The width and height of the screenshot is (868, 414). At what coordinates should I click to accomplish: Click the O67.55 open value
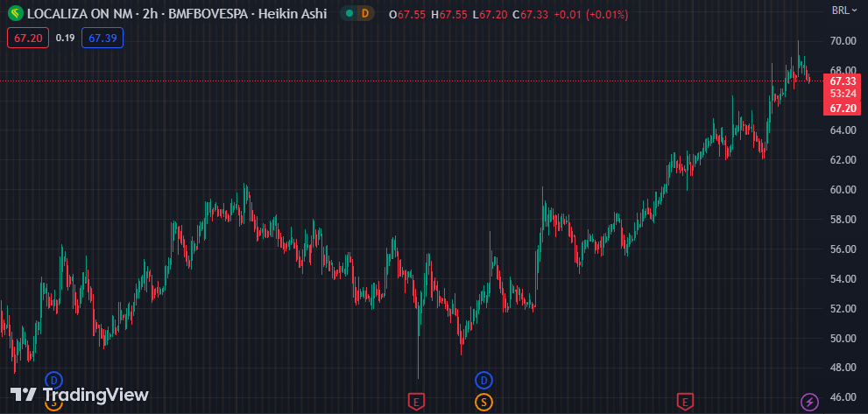(407, 15)
